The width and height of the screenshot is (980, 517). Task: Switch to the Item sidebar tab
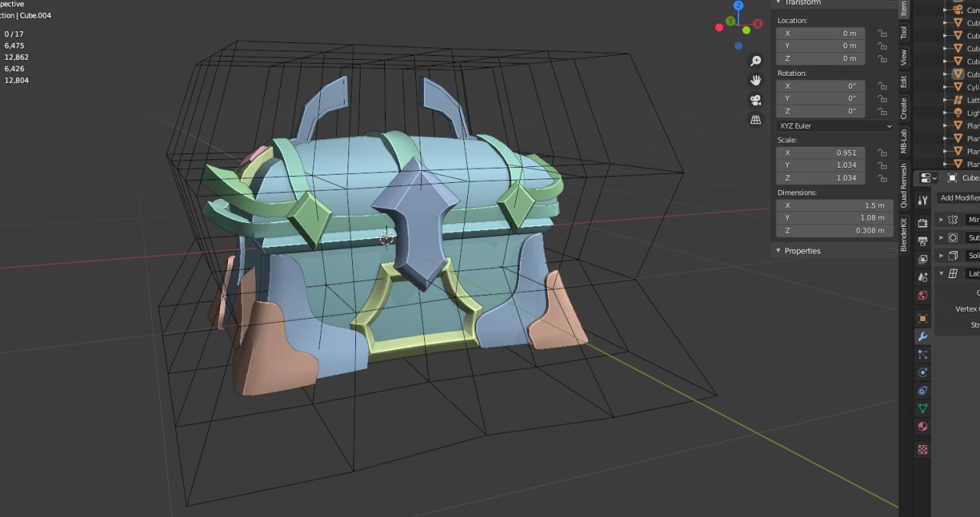coord(903,8)
